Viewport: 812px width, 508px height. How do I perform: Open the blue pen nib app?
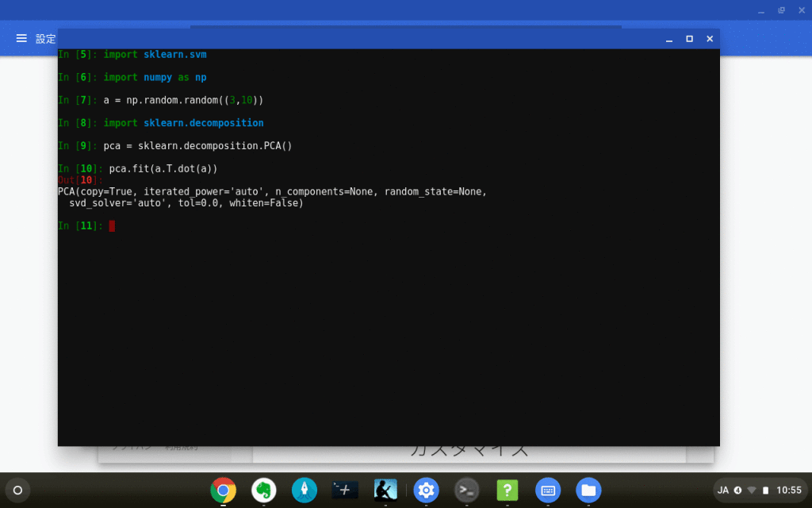(304, 490)
